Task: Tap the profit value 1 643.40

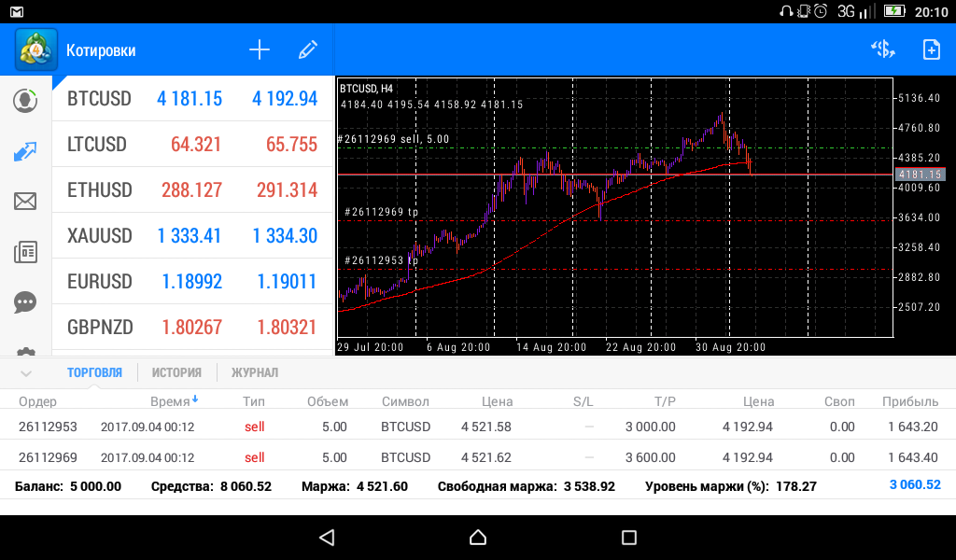Action: [x=913, y=457]
